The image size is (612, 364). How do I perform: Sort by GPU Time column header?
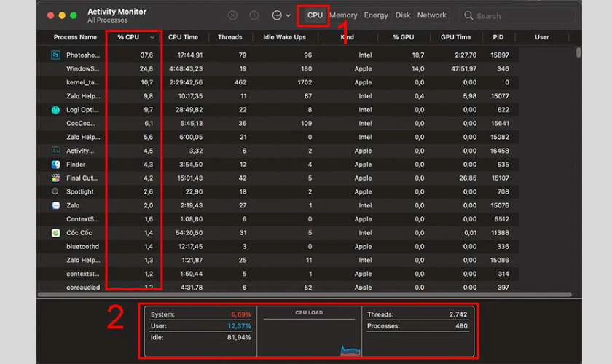[x=455, y=37]
